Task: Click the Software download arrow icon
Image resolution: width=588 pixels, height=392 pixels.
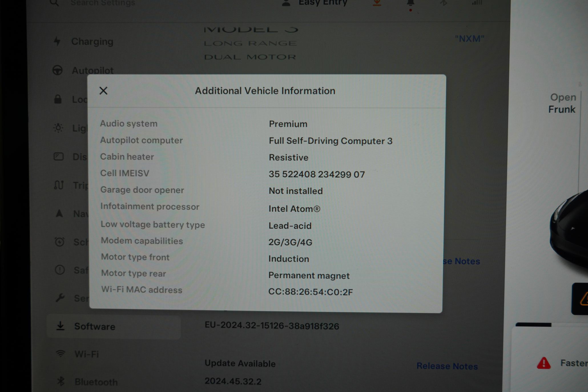Action: click(x=60, y=326)
